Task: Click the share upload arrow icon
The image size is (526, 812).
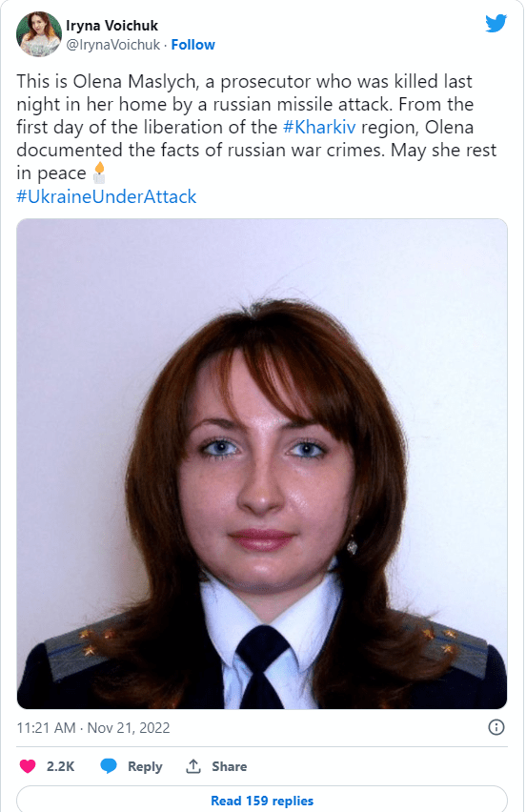Action: point(193,766)
